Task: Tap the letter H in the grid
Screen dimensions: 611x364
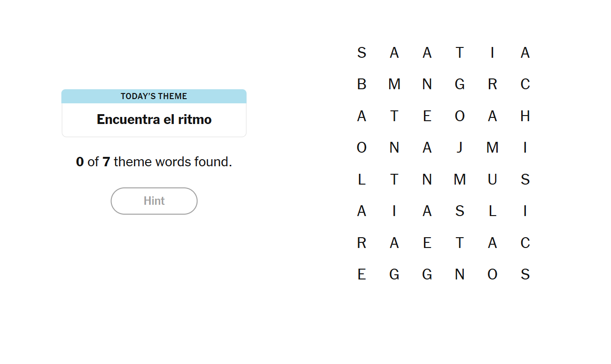Action: pyautogui.click(x=525, y=116)
